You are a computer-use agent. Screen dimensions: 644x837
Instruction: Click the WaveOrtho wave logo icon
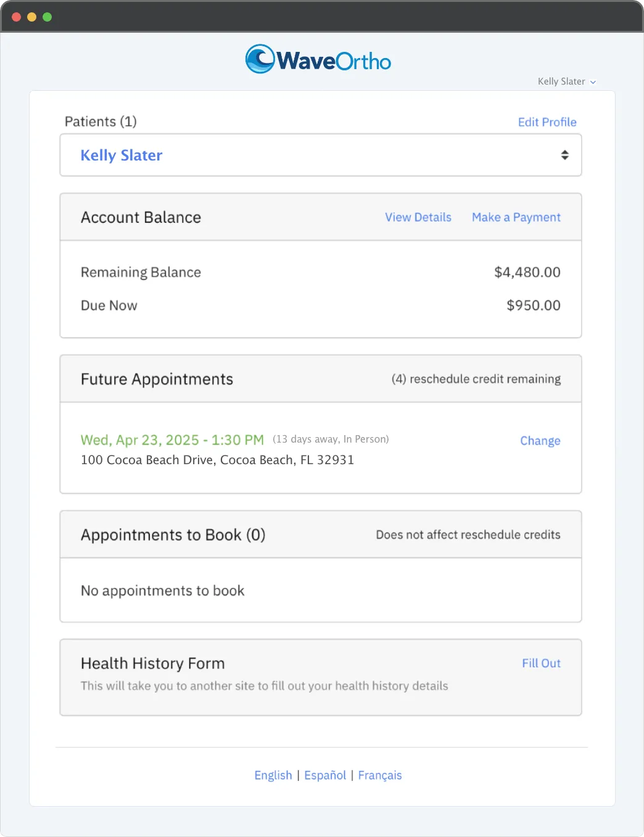(260, 59)
